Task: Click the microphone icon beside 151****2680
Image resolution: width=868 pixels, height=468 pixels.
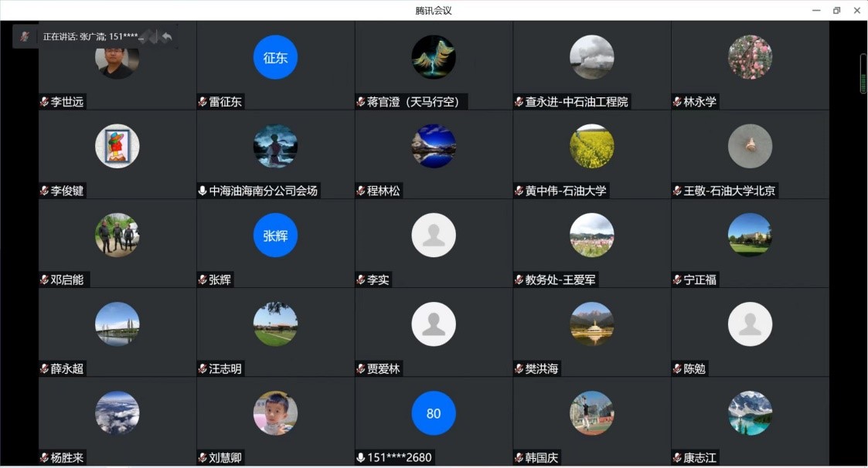Action: pos(360,458)
